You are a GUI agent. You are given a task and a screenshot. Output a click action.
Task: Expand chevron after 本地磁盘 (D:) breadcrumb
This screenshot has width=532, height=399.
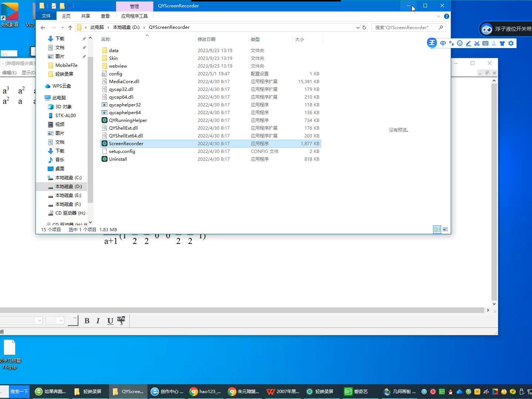coord(144,27)
